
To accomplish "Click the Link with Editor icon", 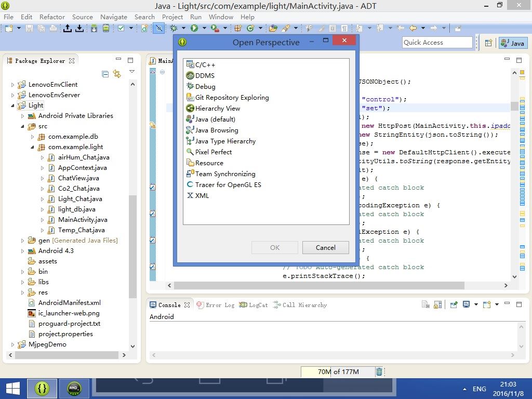I will click(117, 74).
